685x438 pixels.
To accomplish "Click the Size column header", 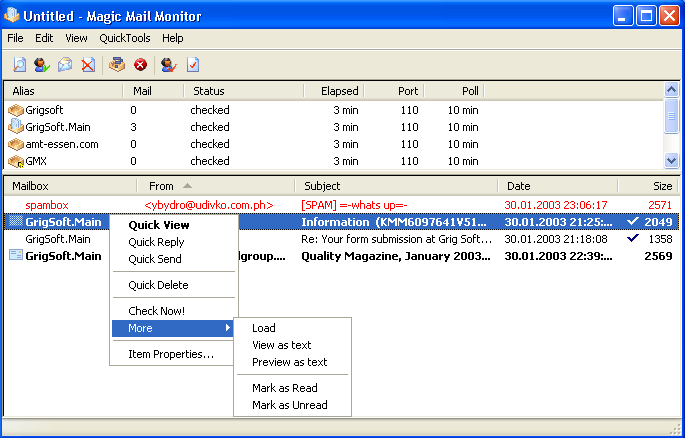I will point(648,186).
